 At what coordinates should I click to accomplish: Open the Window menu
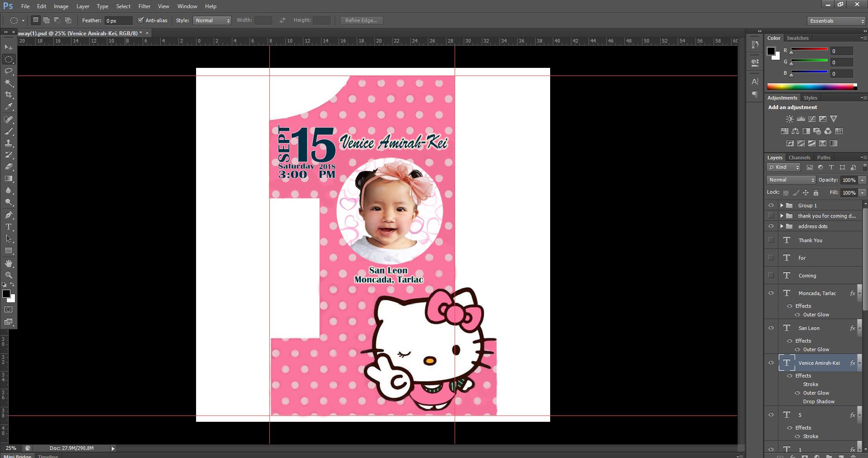(187, 6)
